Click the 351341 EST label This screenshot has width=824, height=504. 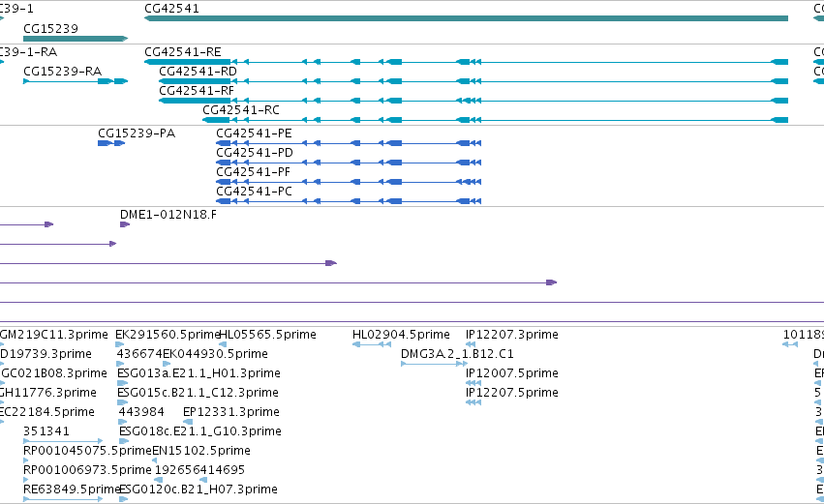46,432
